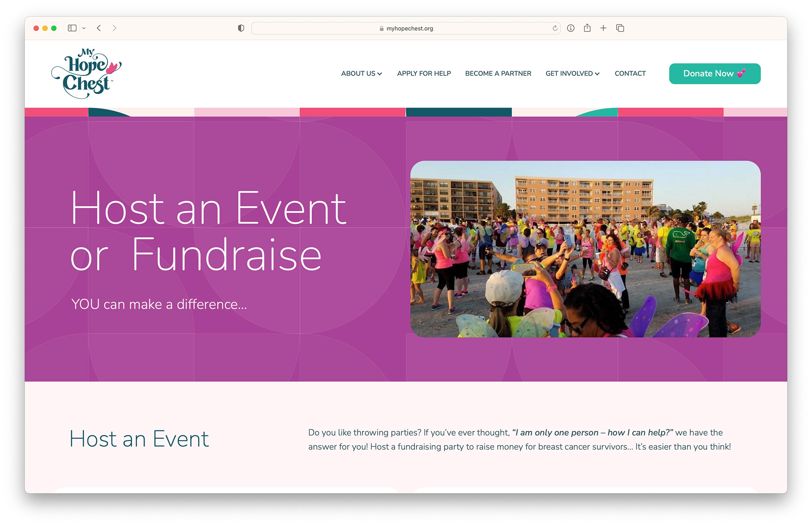This screenshot has height=526, width=812.
Task: Click the Safari sidebar toggle icon
Action: point(72,28)
